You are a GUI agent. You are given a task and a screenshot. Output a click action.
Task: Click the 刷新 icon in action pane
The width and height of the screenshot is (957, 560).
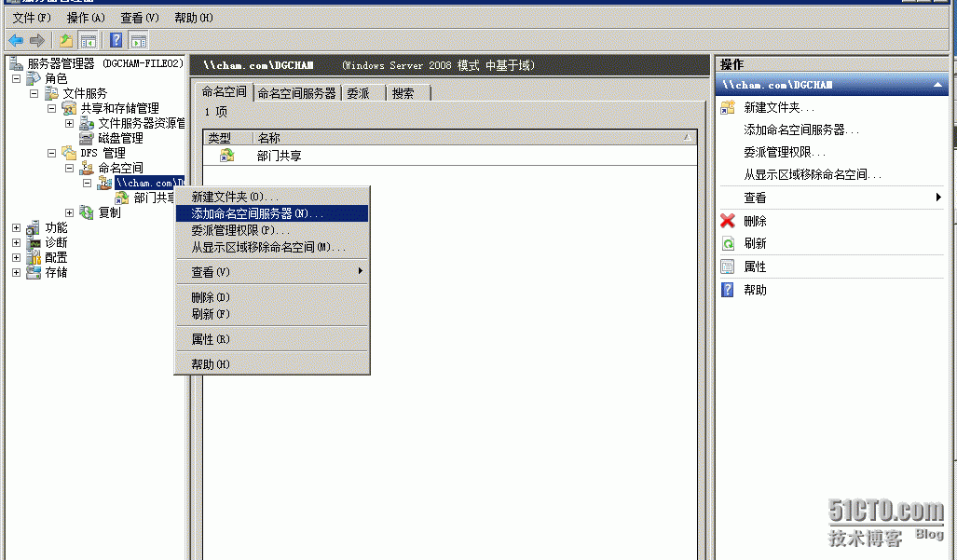coord(728,243)
